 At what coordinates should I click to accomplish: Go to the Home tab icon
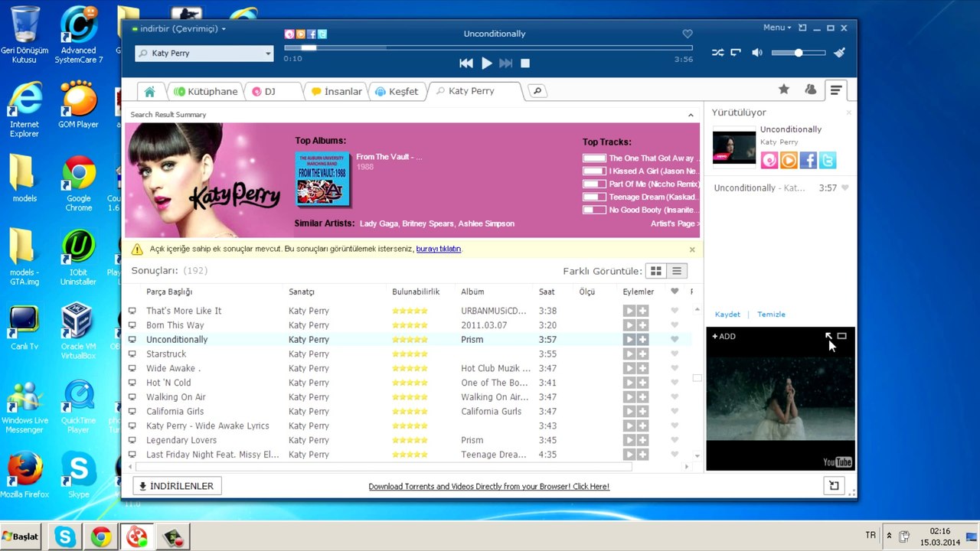pos(149,91)
